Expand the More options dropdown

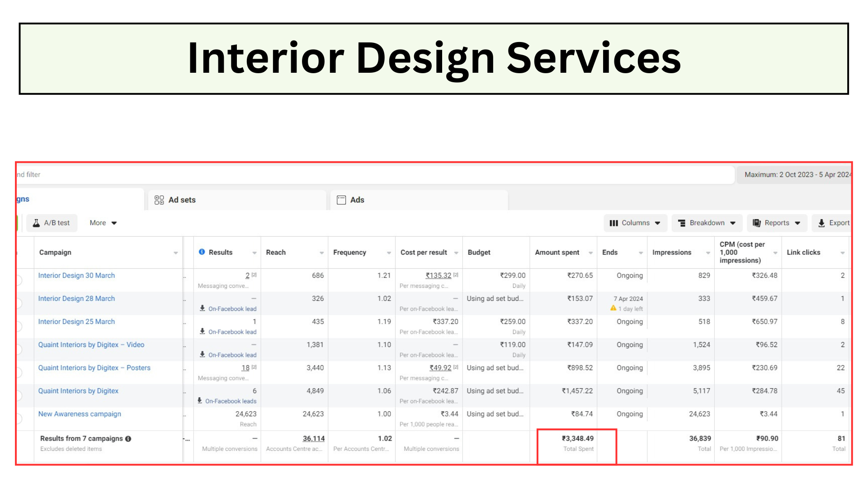tap(103, 223)
